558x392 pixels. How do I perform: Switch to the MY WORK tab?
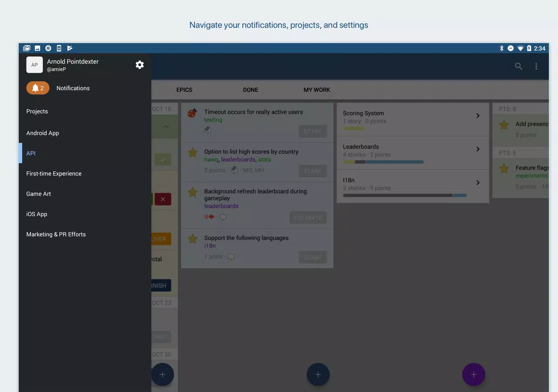point(316,90)
